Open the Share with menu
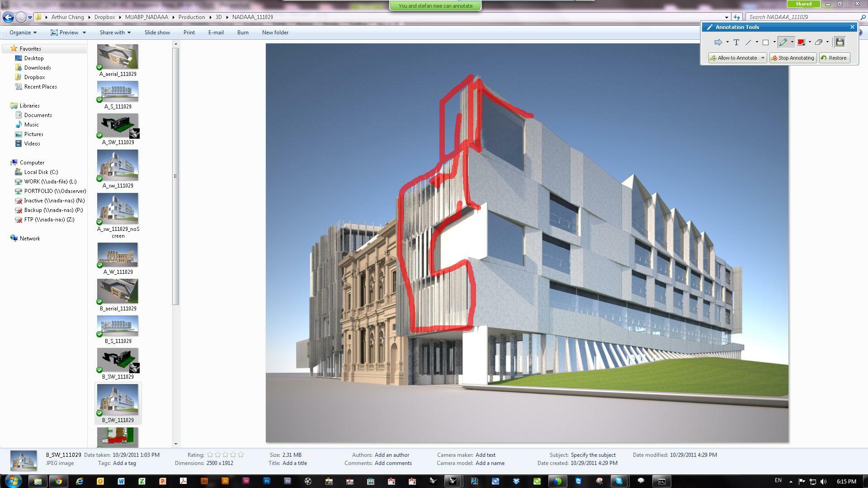This screenshot has height=488, width=868. pos(115,33)
